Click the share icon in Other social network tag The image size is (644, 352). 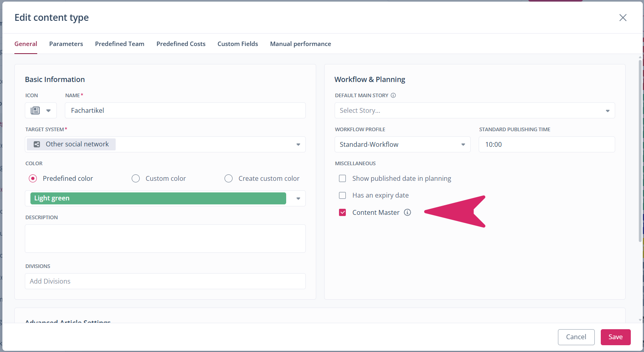(37, 144)
